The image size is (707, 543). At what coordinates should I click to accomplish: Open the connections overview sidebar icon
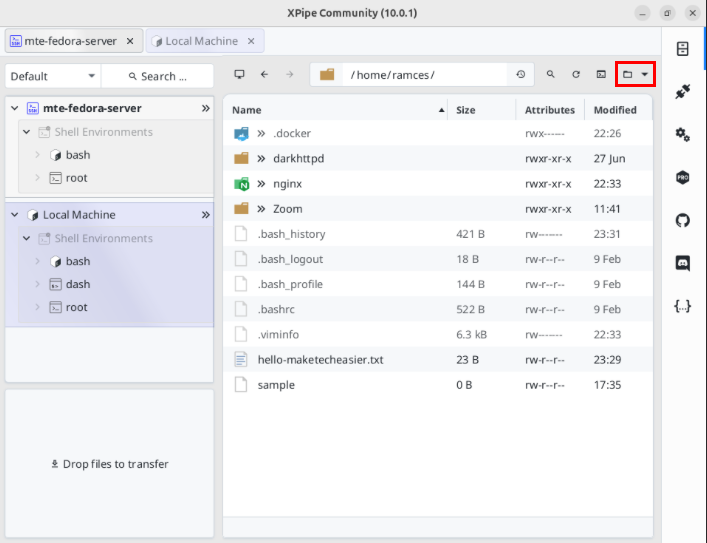pyautogui.click(x=682, y=49)
